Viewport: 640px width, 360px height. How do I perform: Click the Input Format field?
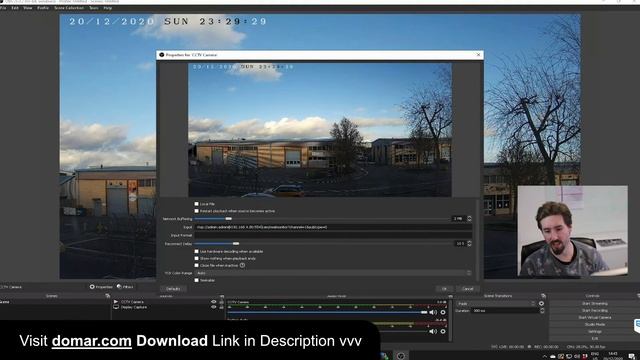click(x=333, y=236)
